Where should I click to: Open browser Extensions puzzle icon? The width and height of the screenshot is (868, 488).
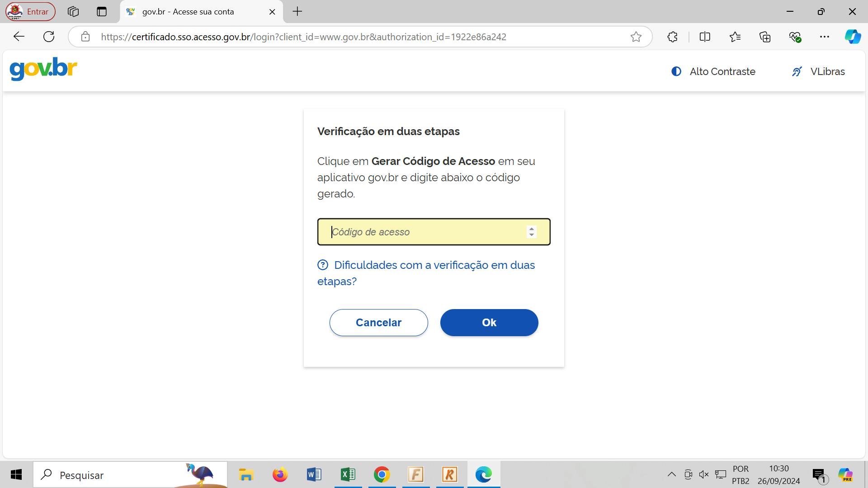[672, 37]
